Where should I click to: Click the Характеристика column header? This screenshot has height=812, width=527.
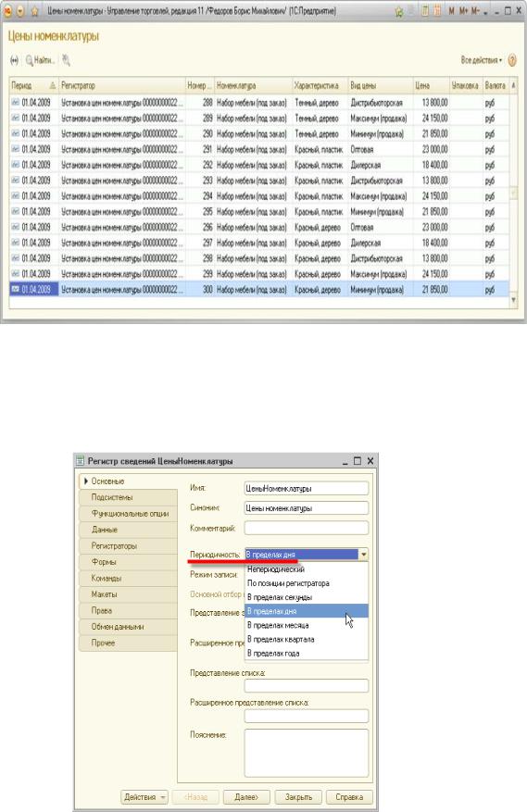(x=320, y=85)
